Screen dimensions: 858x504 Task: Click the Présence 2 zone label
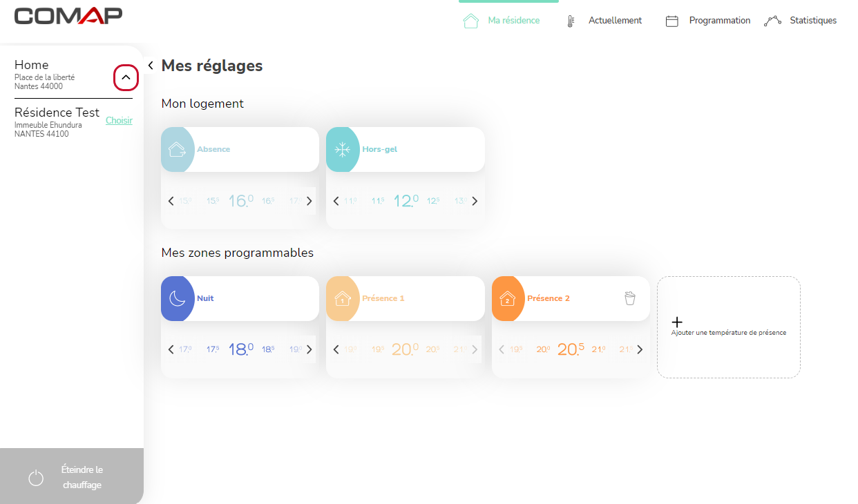click(x=549, y=298)
